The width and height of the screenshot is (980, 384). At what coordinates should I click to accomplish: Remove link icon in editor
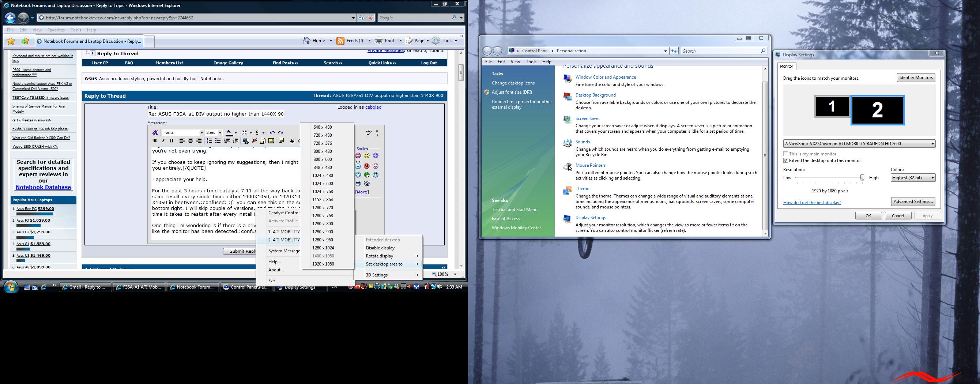tap(254, 141)
